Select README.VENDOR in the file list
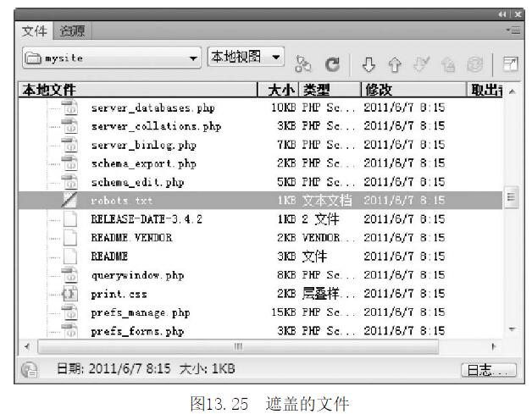This screenshot has width=532, height=414. coord(131,238)
